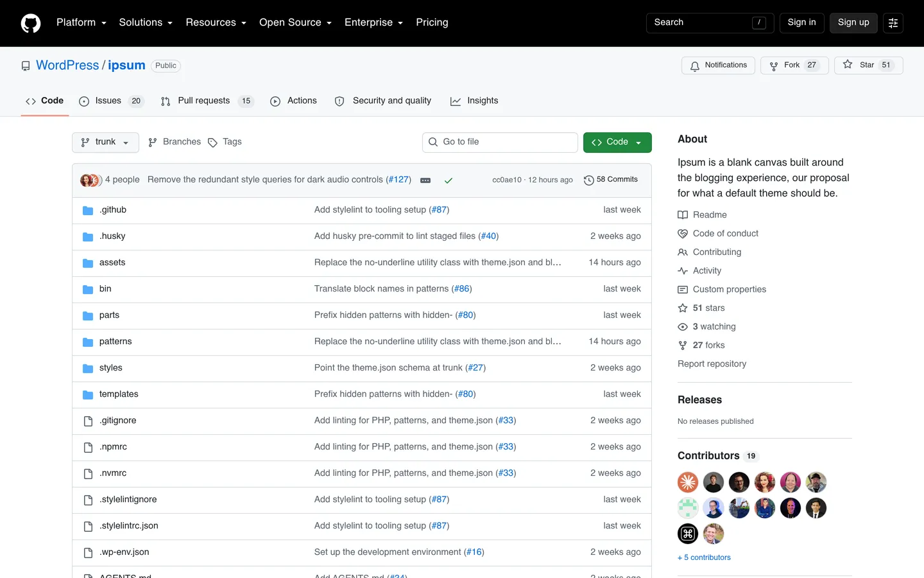
Task: Switch to the Pull requests tab
Action: click(x=207, y=101)
